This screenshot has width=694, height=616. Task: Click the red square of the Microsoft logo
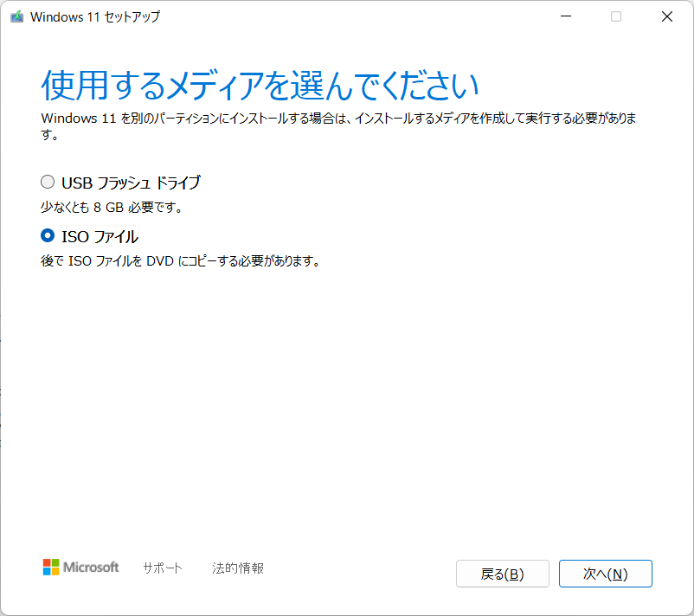(48, 562)
